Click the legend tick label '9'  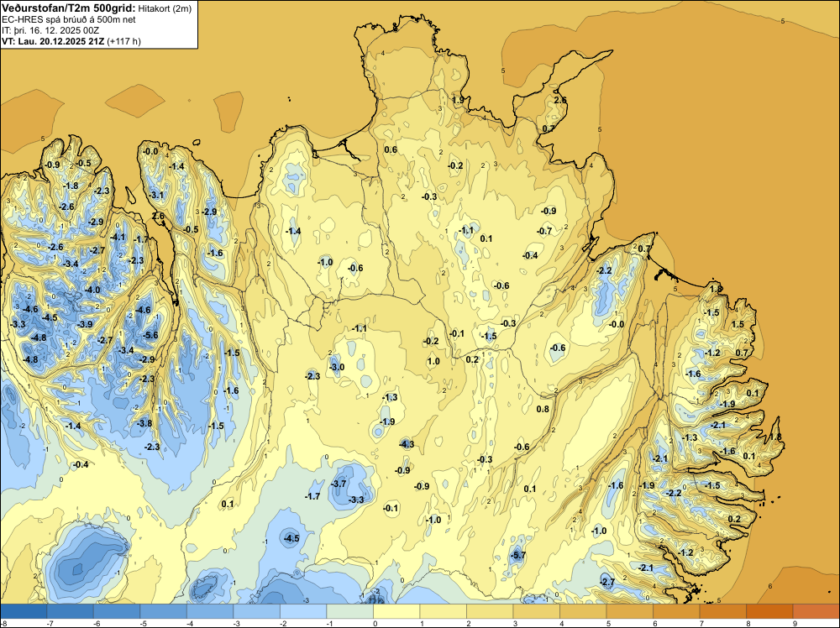(793, 623)
